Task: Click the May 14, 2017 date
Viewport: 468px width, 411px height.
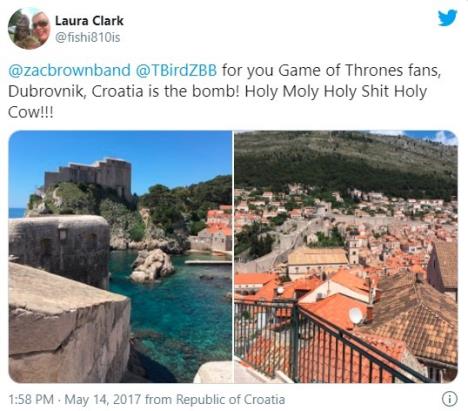Action: pyautogui.click(x=103, y=399)
